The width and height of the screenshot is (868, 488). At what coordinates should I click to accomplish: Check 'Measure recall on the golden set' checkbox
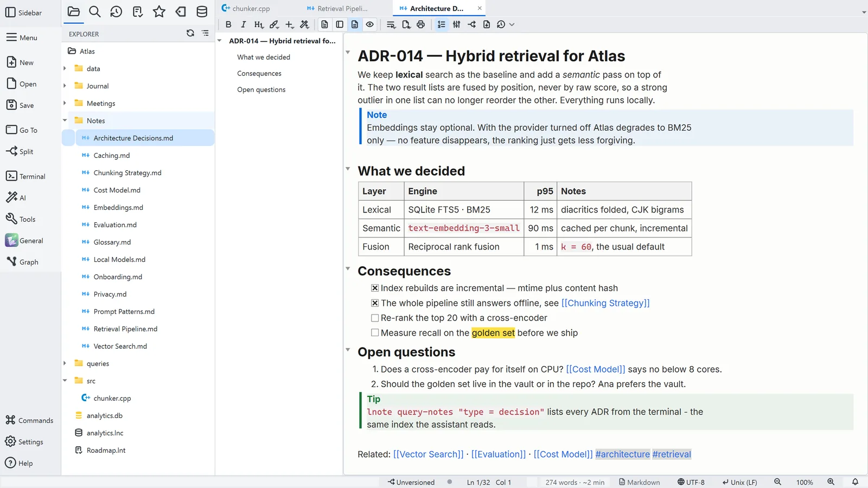[375, 333]
